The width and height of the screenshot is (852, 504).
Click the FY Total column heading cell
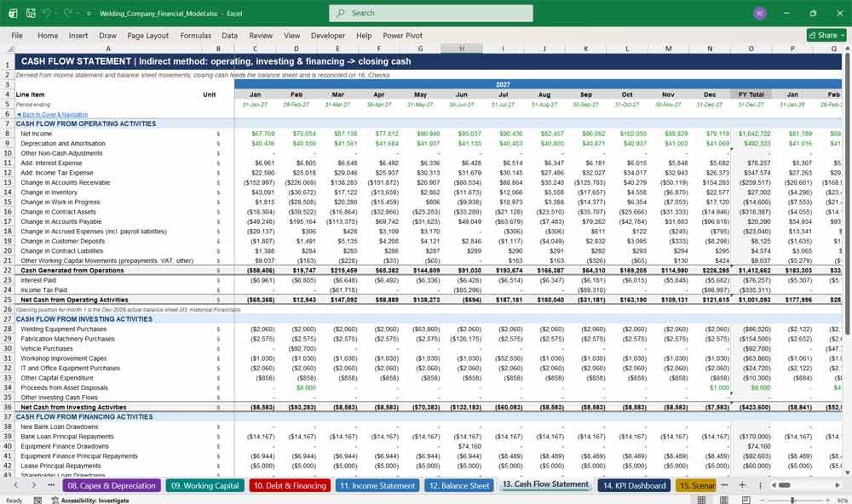click(x=751, y=94)
